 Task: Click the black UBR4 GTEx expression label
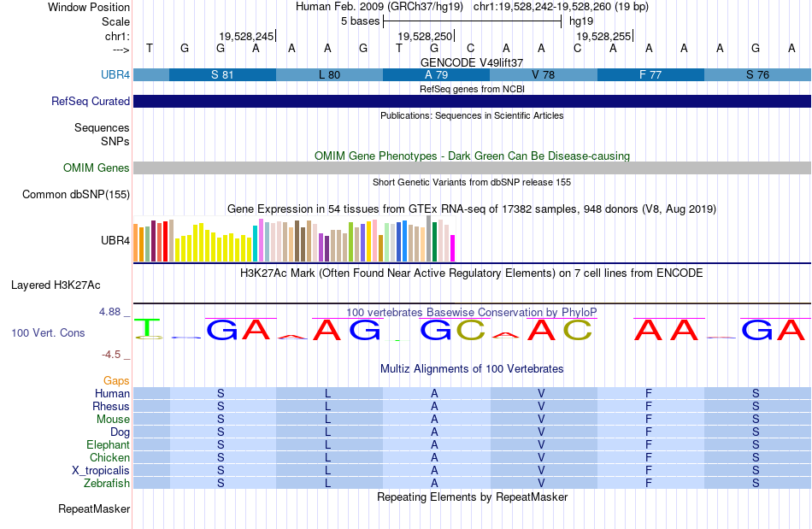[115, 241]
